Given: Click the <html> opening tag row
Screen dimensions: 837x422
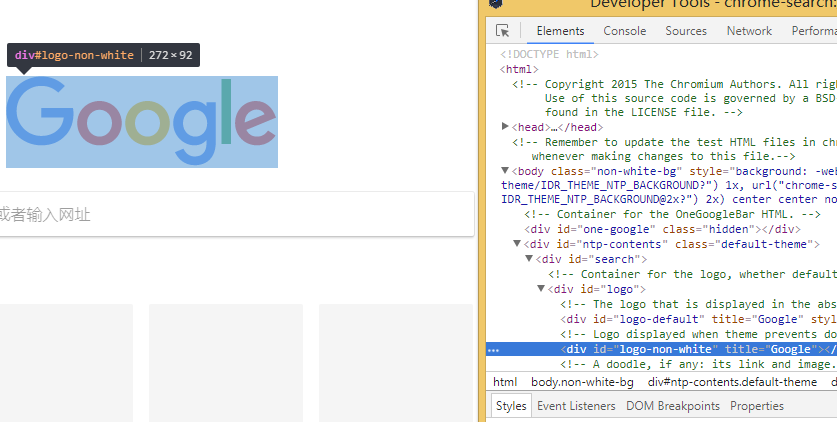Looking at the screenshot, I should click(x=519, y=69).
